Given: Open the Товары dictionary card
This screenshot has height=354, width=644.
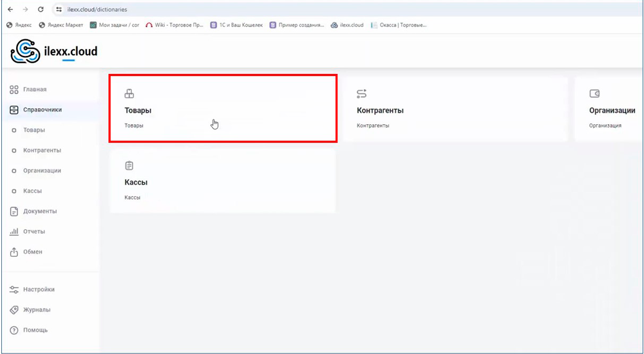Looking at the screenshot, I should coord(222,108).
